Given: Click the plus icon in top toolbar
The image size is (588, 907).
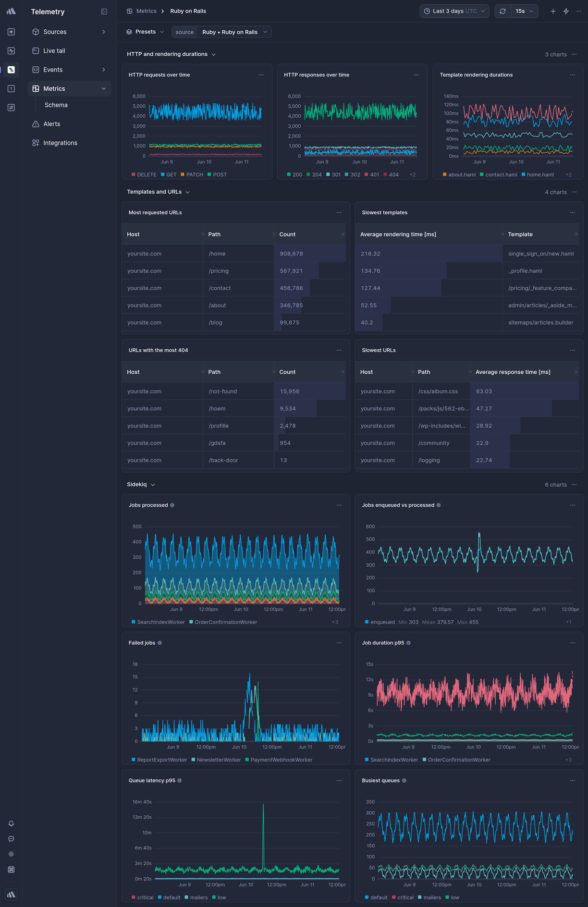Looking at the screenshot, I should coord(553,11).
